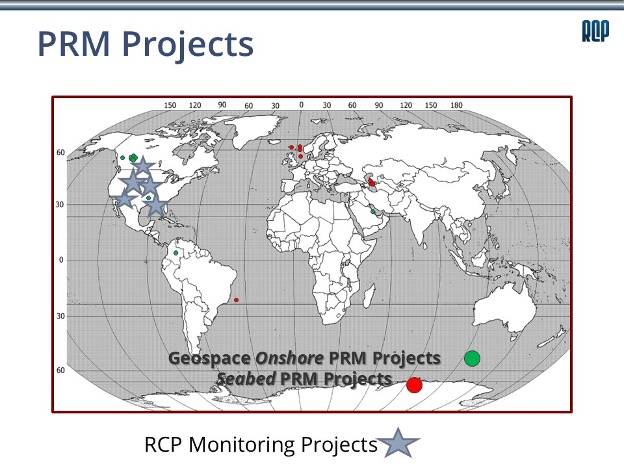Click the red seabed marker off Brazil's coast
The image size is (624, 468).
pyautogui.click(x=236, y=300)
